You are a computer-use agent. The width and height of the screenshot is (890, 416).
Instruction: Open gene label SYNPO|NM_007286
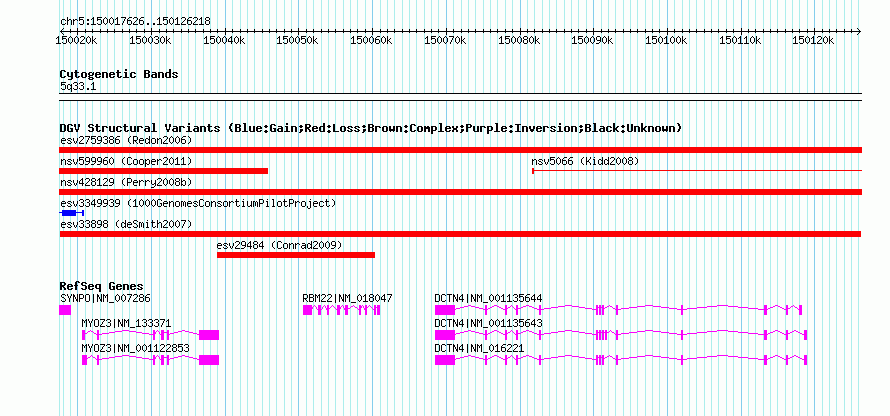[x=106, y=299]
